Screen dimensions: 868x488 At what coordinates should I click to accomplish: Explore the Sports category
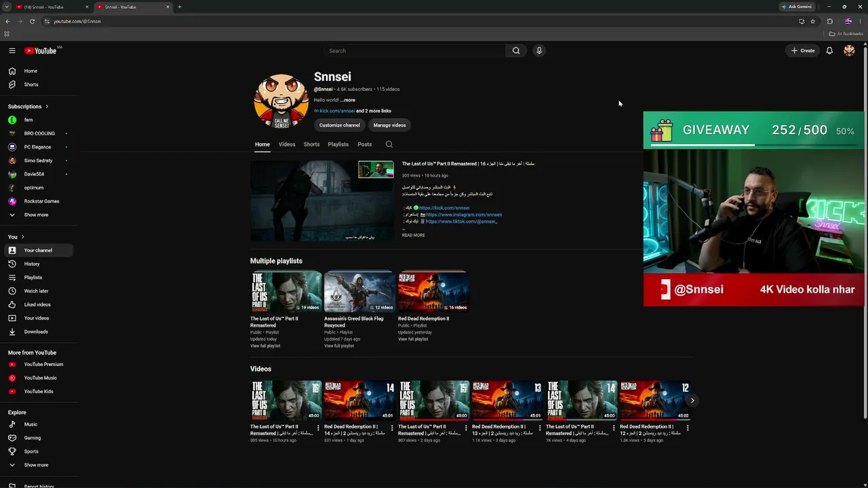click(38, 451)
